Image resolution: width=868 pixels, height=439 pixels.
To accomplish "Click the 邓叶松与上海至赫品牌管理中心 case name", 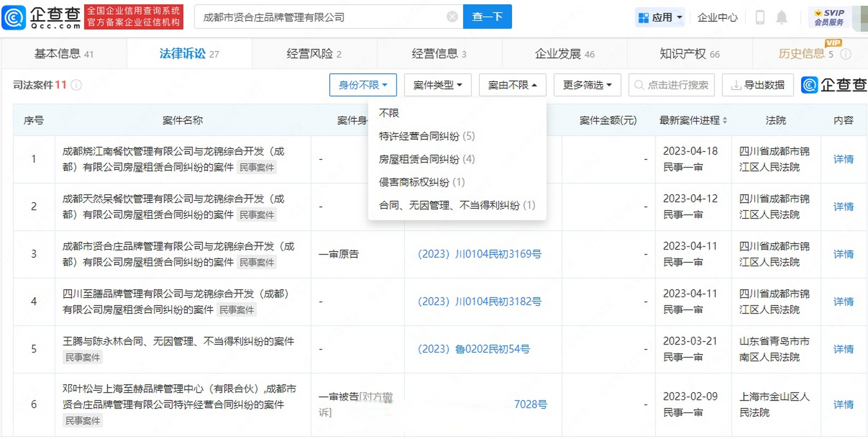I will 179,396.
